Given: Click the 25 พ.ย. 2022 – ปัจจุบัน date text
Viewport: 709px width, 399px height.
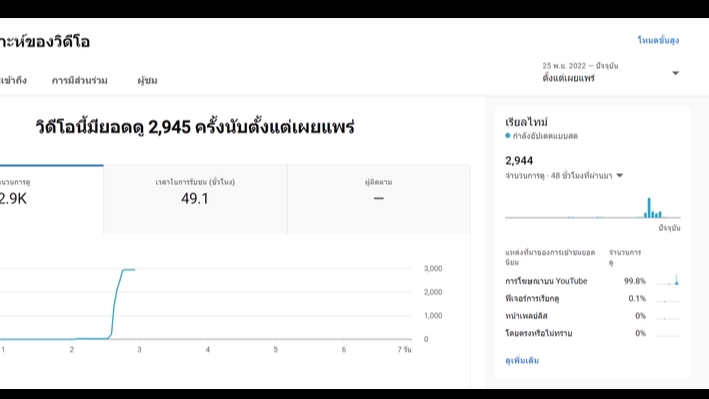Looking at the screenshot, I should point(580,66).
